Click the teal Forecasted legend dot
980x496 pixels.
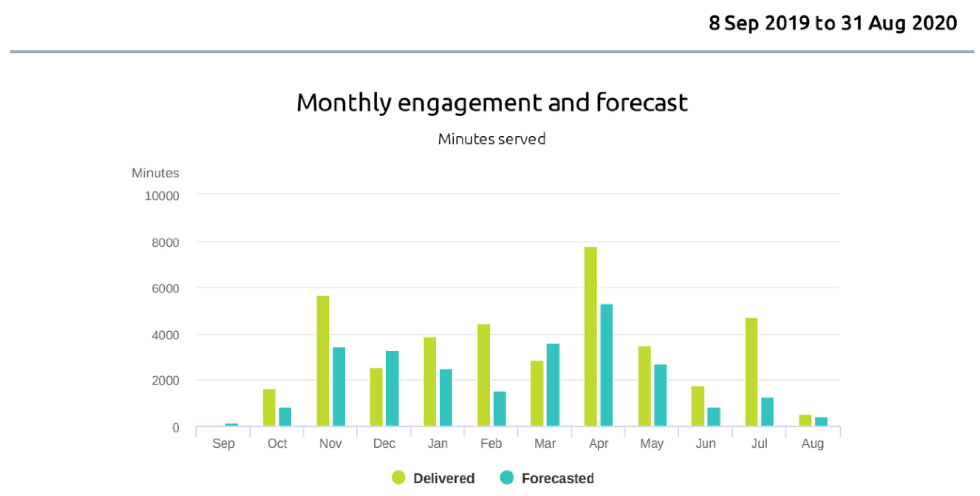pos(507,478)
